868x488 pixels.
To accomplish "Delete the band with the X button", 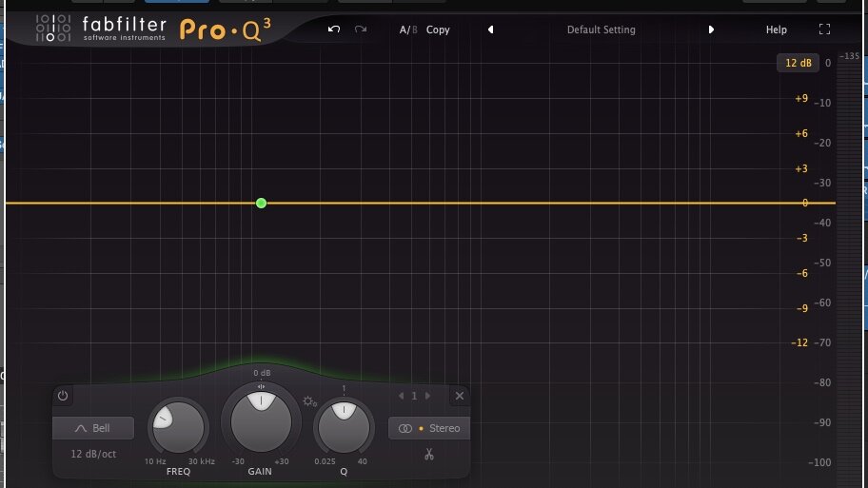I will click(460, 396).
